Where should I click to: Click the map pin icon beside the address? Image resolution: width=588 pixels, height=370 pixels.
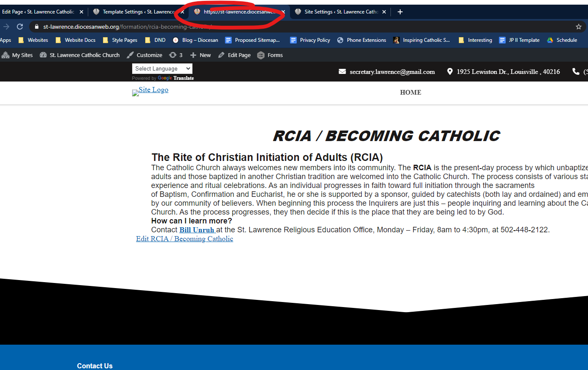(450, 72)
